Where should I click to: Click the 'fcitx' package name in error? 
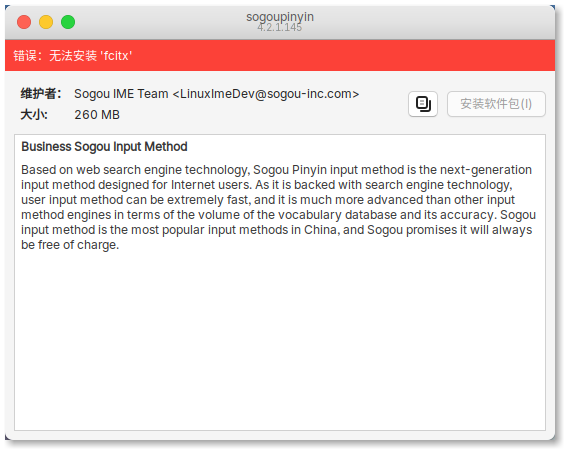tap(116, 56)
